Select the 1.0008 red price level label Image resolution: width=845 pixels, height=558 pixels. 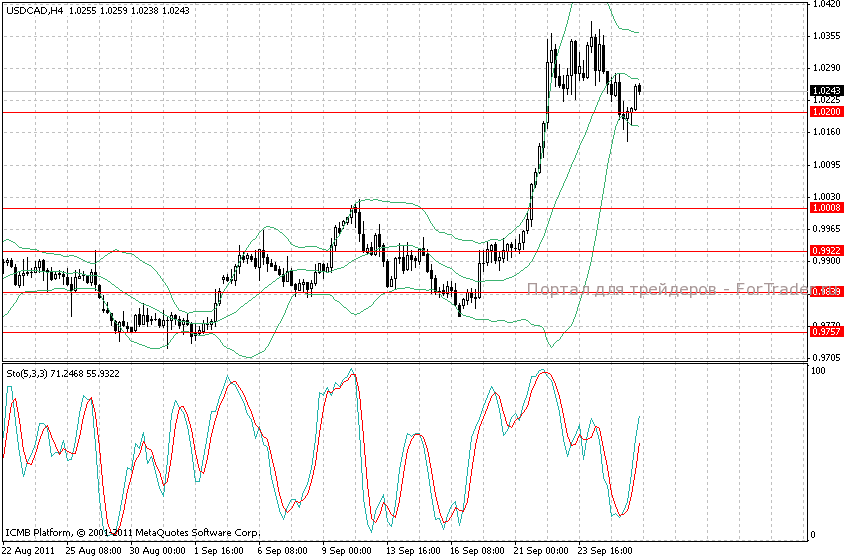click(826, 208)
